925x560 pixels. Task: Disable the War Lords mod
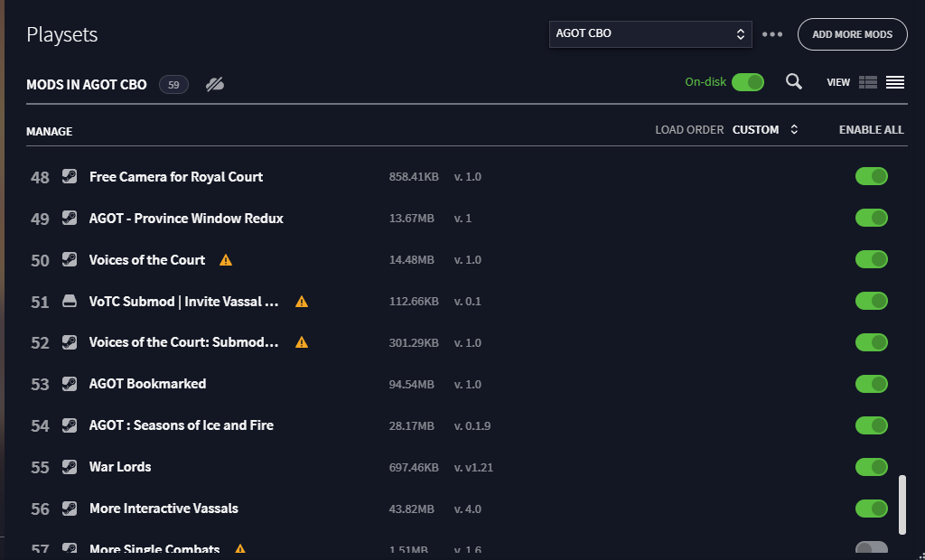tap(872, 467)
